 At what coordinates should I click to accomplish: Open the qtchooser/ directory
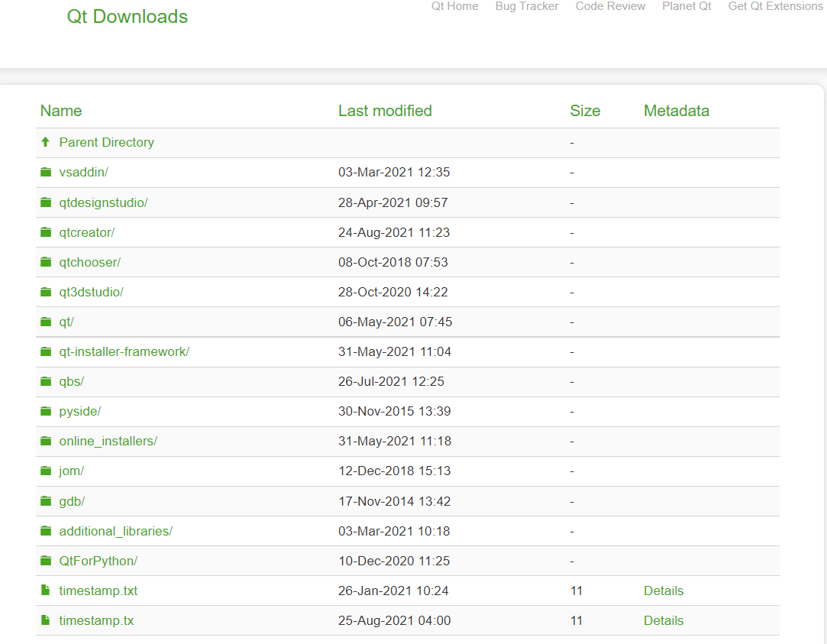pos(89,262)
